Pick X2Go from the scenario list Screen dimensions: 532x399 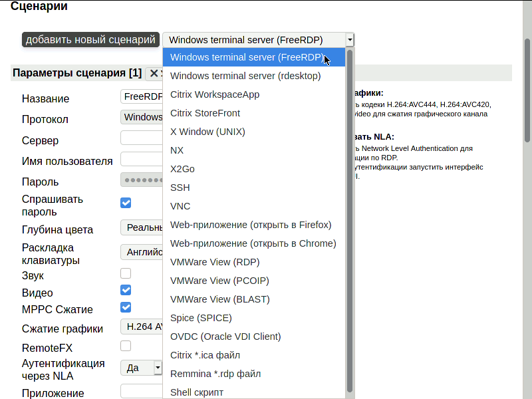pyautogui.click(x=182, y=169)
